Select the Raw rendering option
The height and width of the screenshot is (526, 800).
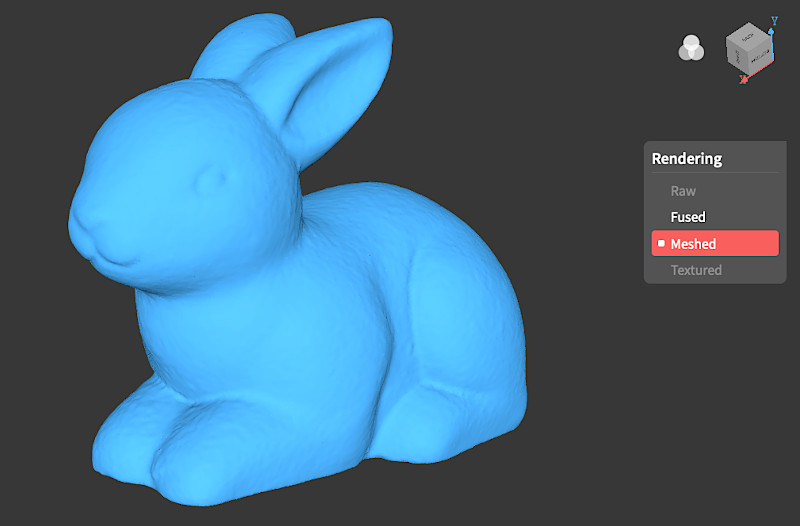[715, 191]
